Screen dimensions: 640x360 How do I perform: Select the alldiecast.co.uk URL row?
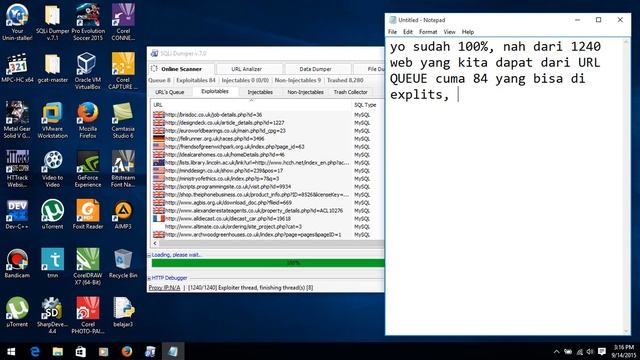click(x=267, y=219)
